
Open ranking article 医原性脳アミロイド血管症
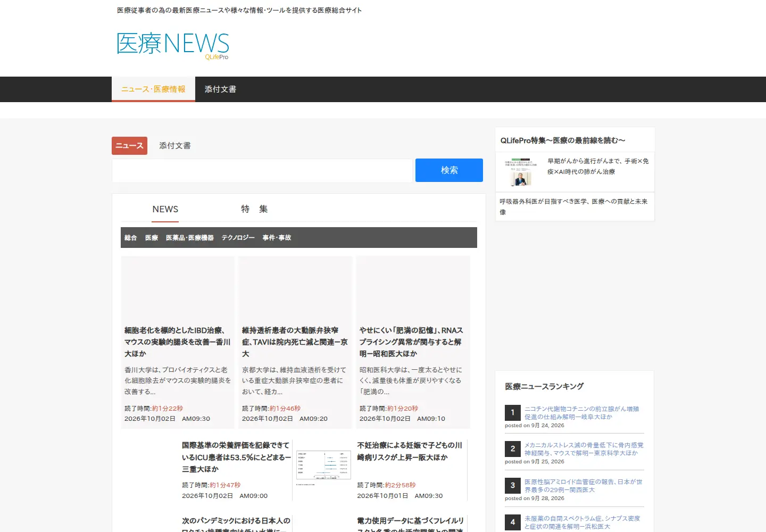pos(584,486)
